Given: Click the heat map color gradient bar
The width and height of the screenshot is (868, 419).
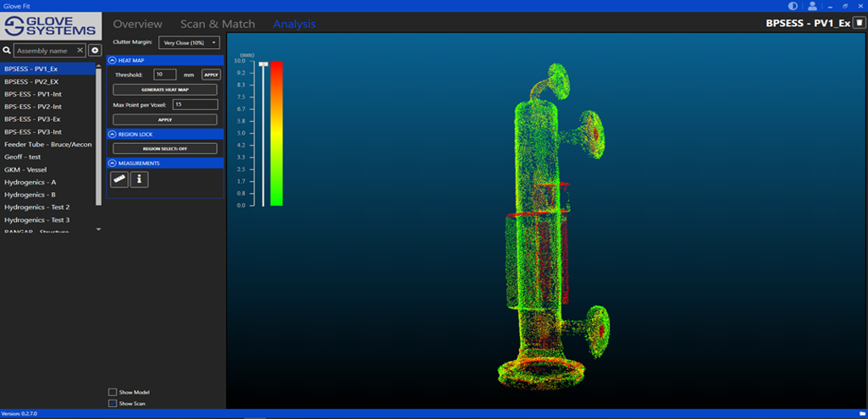Looking at the screenshot, I should (277, 134).
